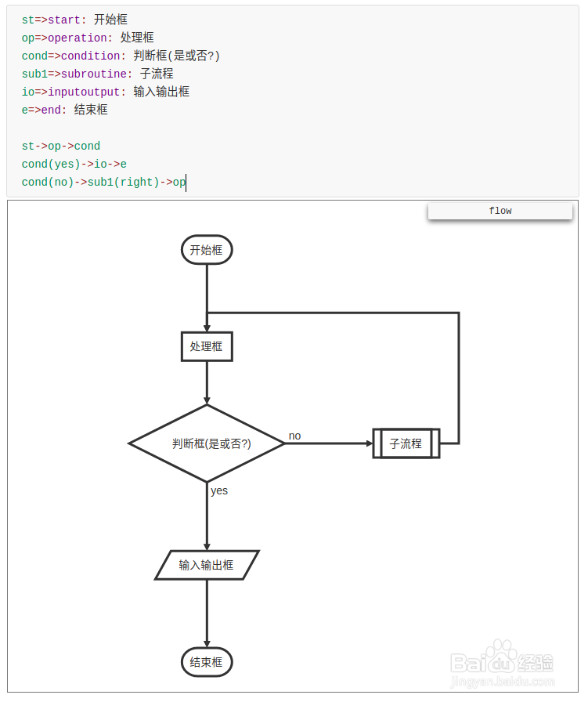This screenshot has width=588, height=702.
Task: Click the flow language label button
Action: (500, 211)
